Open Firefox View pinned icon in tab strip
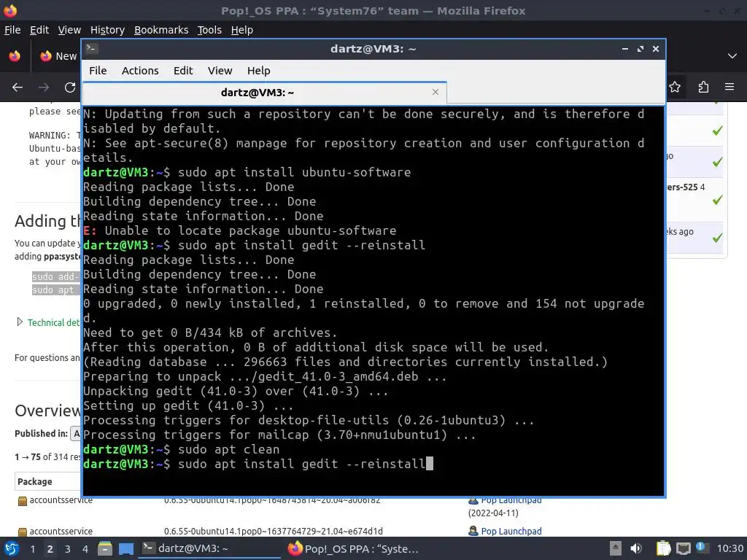 click(x=15, y=55)
